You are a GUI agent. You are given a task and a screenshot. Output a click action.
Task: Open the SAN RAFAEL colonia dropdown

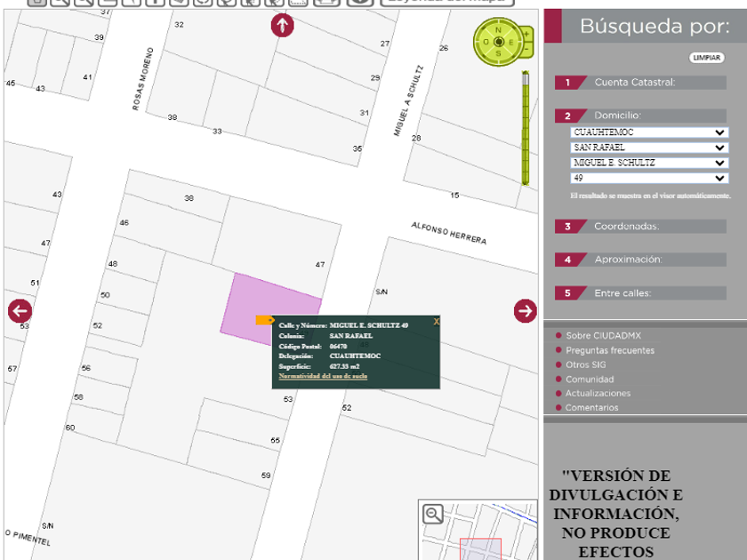click(648, 148)
